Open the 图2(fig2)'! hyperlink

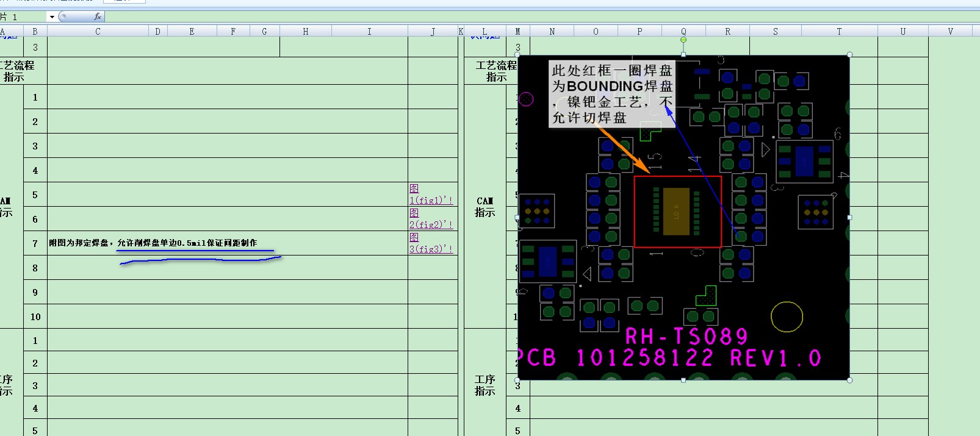coord(431,218)
